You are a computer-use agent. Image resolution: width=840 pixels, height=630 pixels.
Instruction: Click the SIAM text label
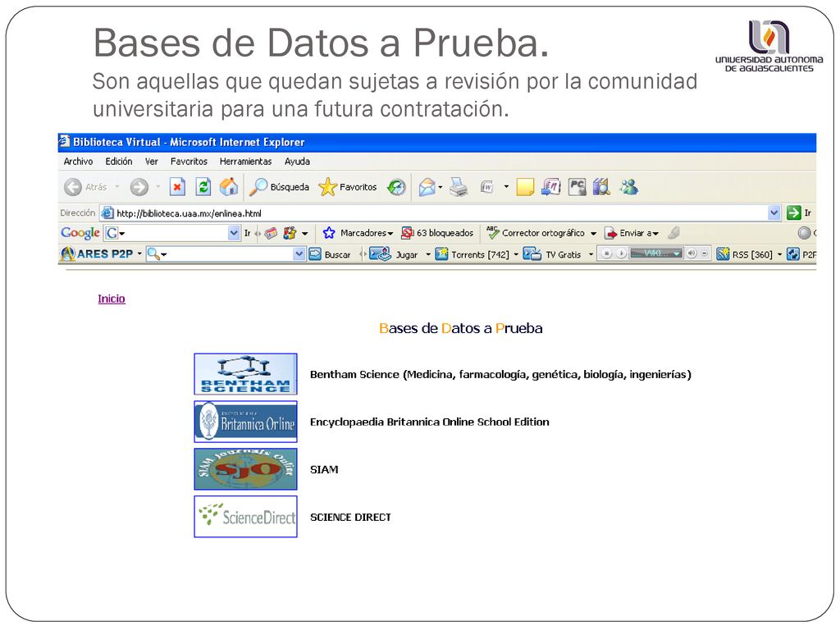click(x=324, y=470)
